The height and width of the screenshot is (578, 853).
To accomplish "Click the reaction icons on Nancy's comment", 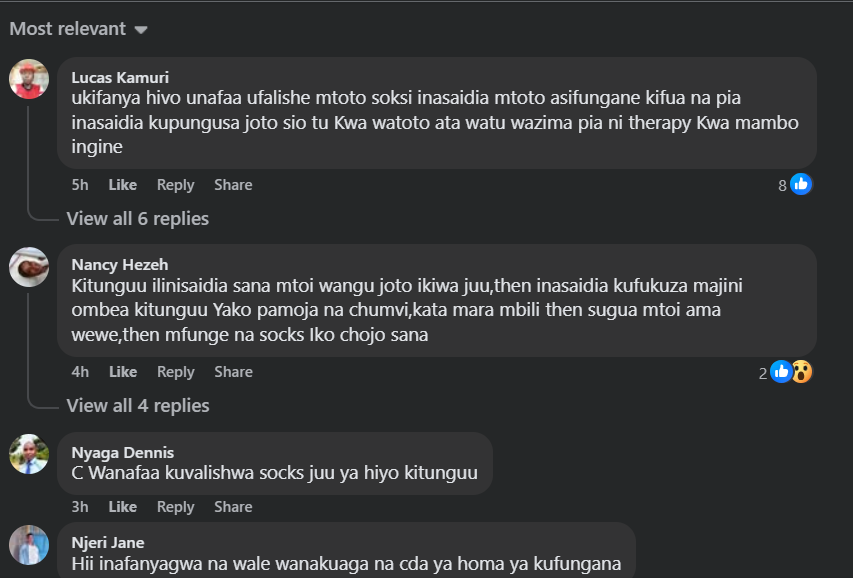I will click(791, 372).
